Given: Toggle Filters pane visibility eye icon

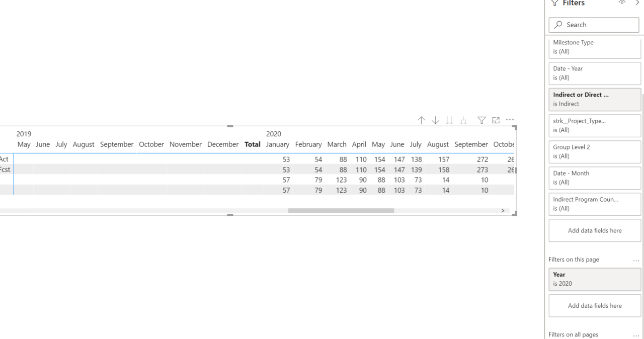Looking at the screenshot, I should [x=622, y=3].
